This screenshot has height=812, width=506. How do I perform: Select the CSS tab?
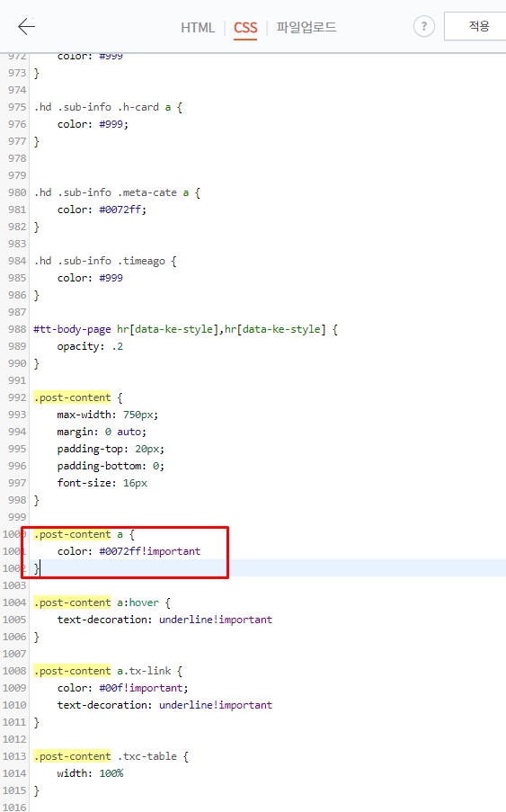245,28
